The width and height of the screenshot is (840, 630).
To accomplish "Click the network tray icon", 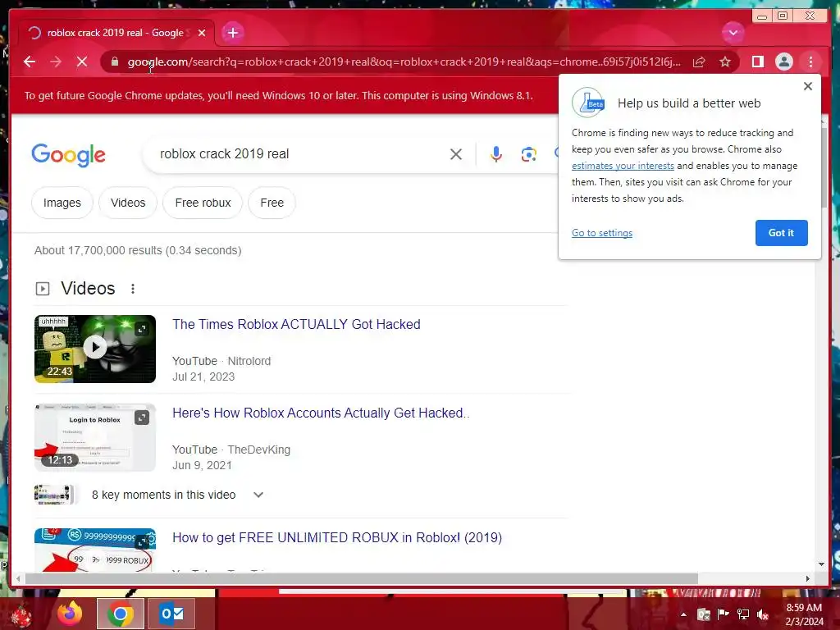I will pyautogui.click(x=743, y=614).
